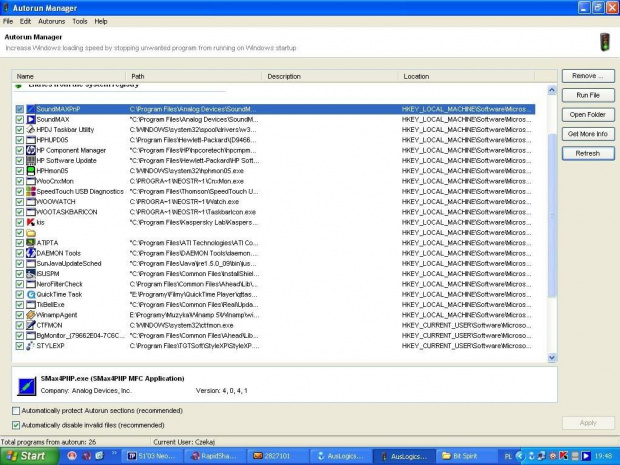Click the Refresh button
This screenshot has height=465, width=620.
(588, 153)
